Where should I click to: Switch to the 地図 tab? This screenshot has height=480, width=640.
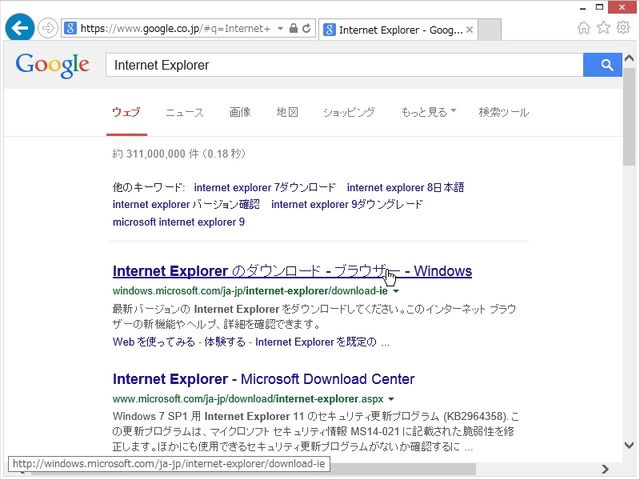287,112
